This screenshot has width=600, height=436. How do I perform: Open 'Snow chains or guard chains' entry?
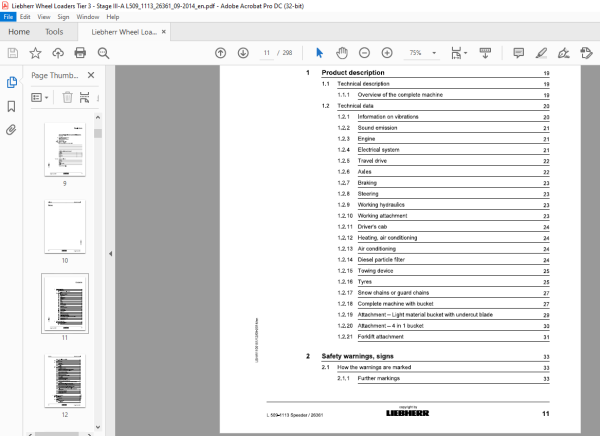click(x=393, y=293)
